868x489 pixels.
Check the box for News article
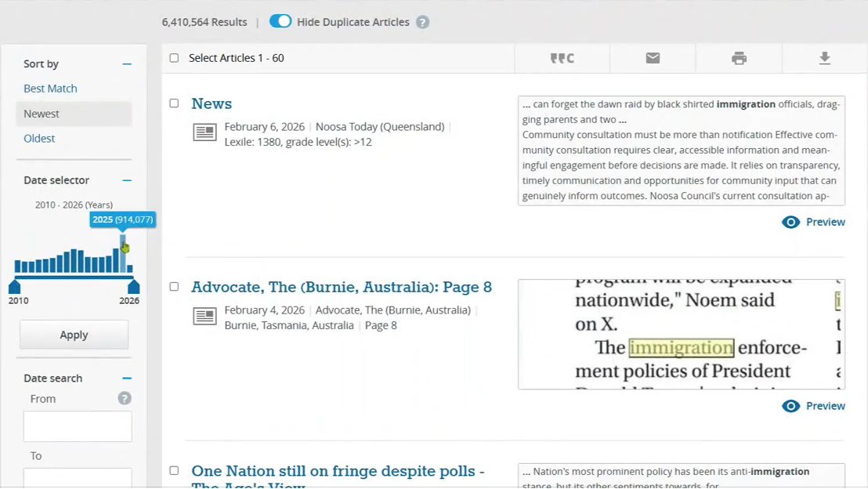point(174,103)
